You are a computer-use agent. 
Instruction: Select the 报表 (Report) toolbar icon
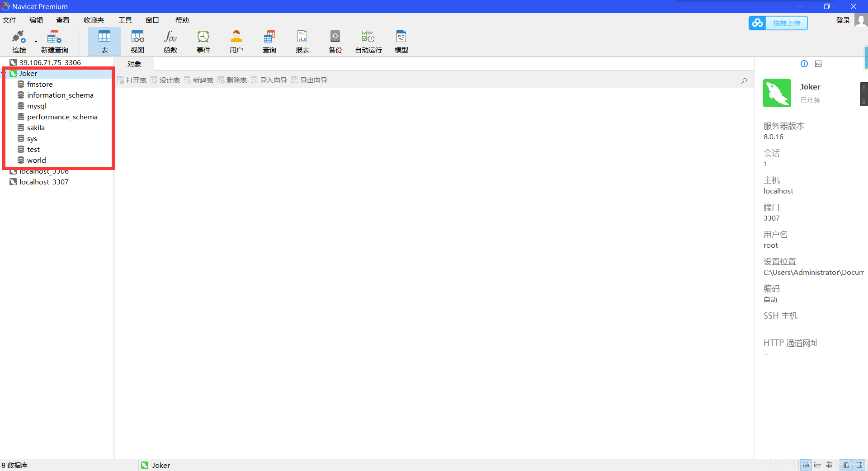coord(302,42)
